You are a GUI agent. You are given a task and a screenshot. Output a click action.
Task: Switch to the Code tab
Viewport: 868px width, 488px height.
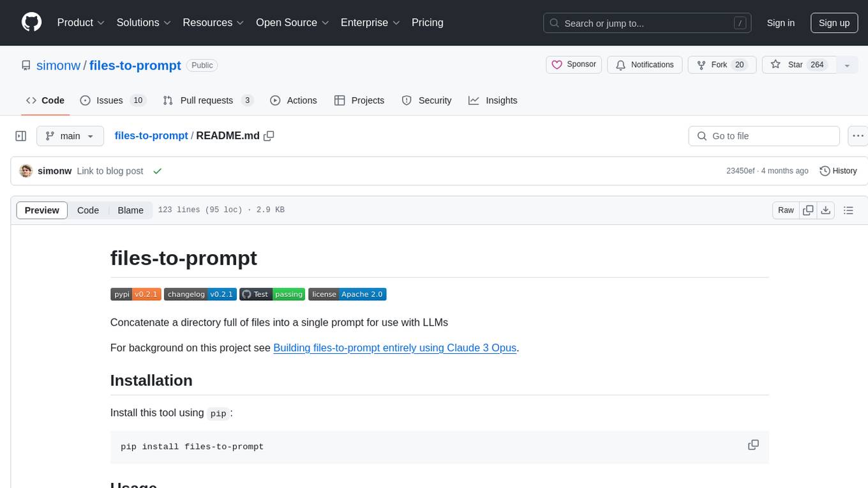(45, 100)
